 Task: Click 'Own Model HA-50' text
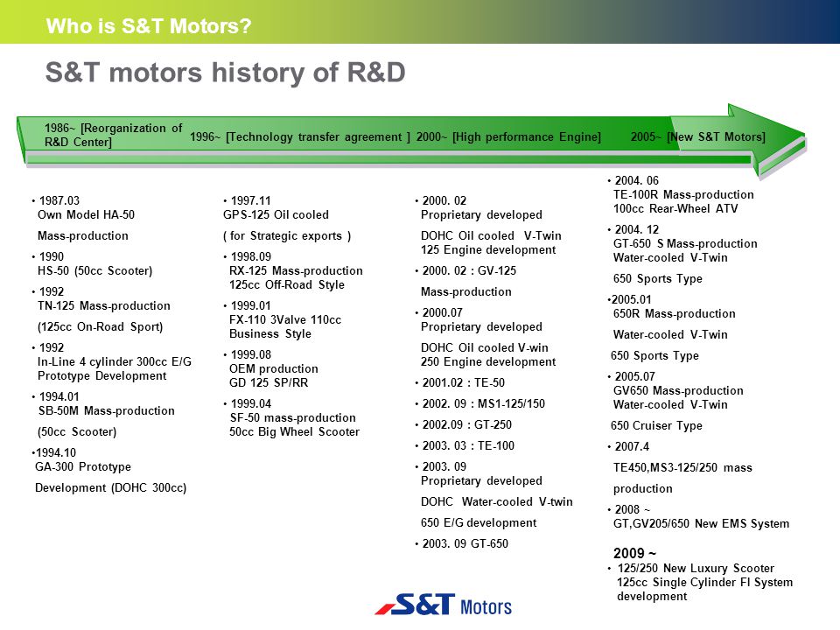click(86, 215)
